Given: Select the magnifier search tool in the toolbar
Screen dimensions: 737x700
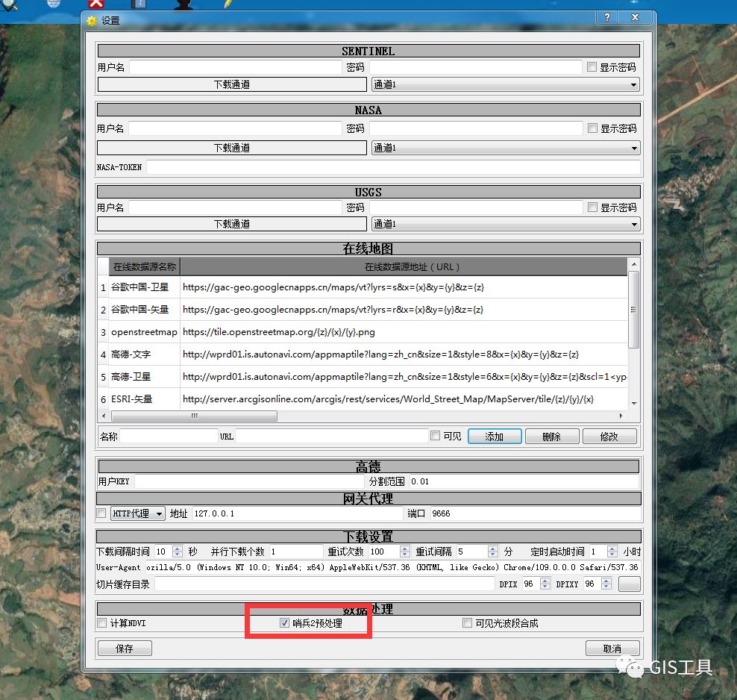Looking at the screenshot, I should point(7,4).
